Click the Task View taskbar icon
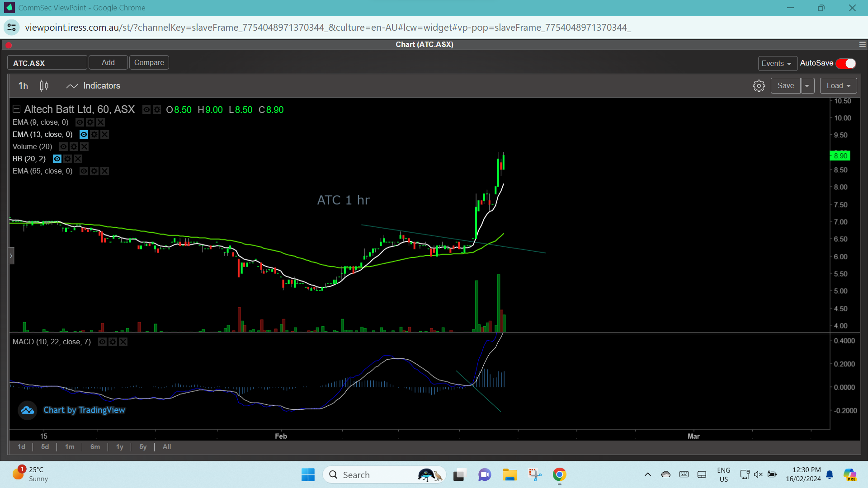Image resolution: width=868 pixels, height=488 pixels. [x=459, y=475]
